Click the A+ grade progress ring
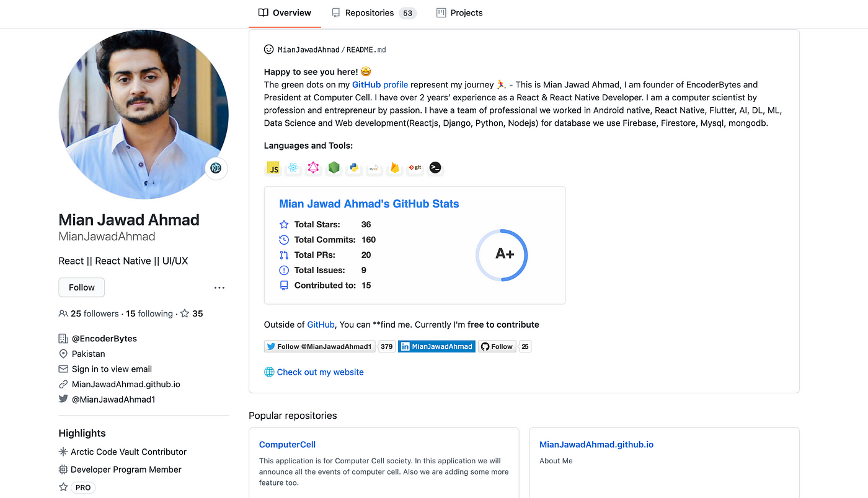The height and width of the screenshot is (498, 868). (502, 255)
